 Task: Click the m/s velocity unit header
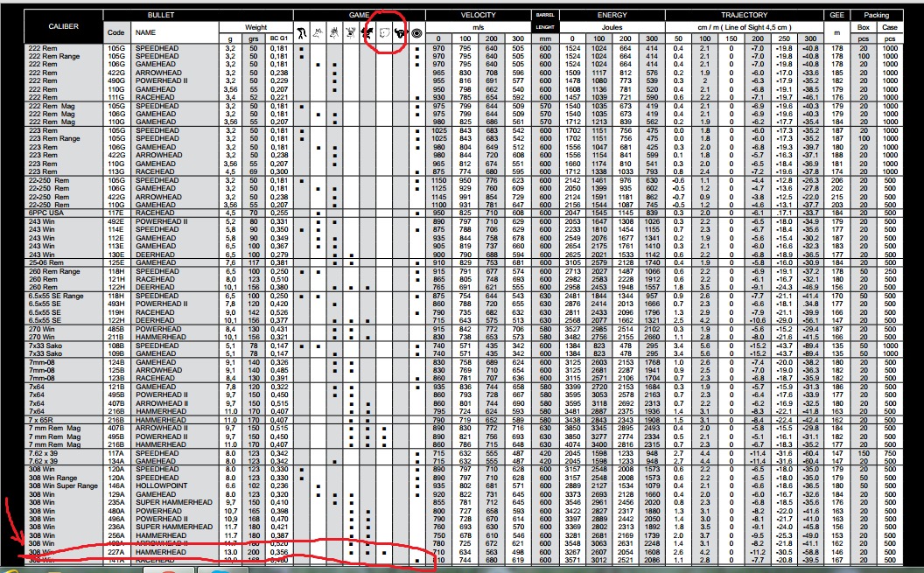(x=478, y=27)
